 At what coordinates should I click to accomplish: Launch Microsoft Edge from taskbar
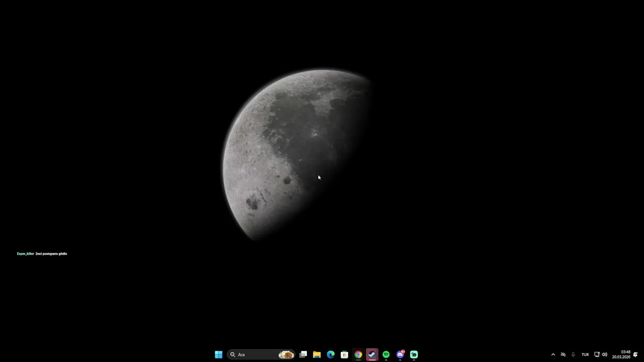point(331,354)
